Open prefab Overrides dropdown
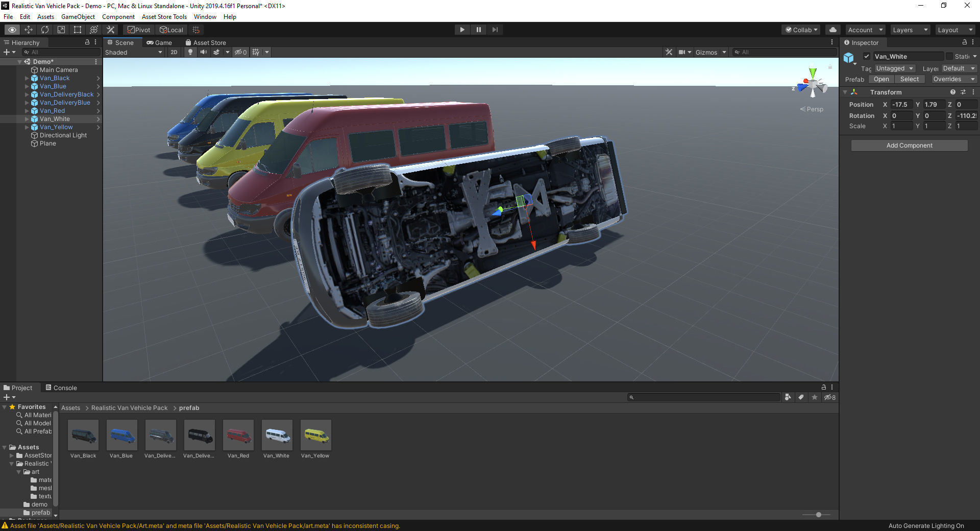The height and width of the screenshot is (531, 980). 953,79
